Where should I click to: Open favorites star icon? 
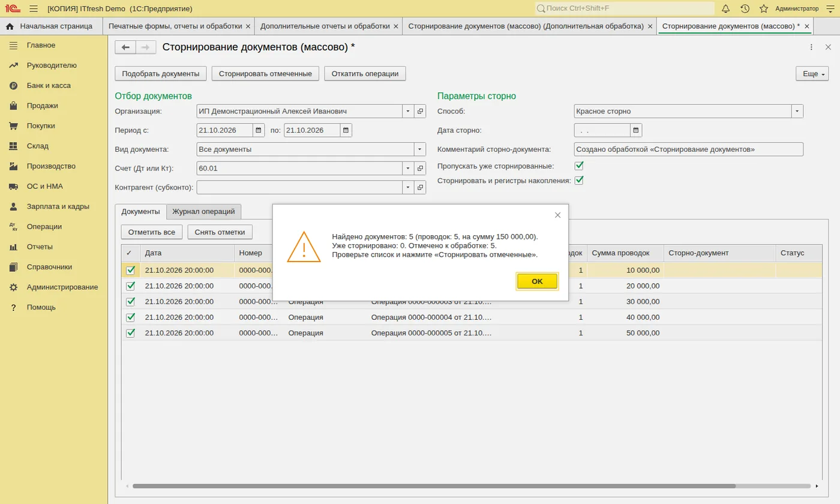763,8
